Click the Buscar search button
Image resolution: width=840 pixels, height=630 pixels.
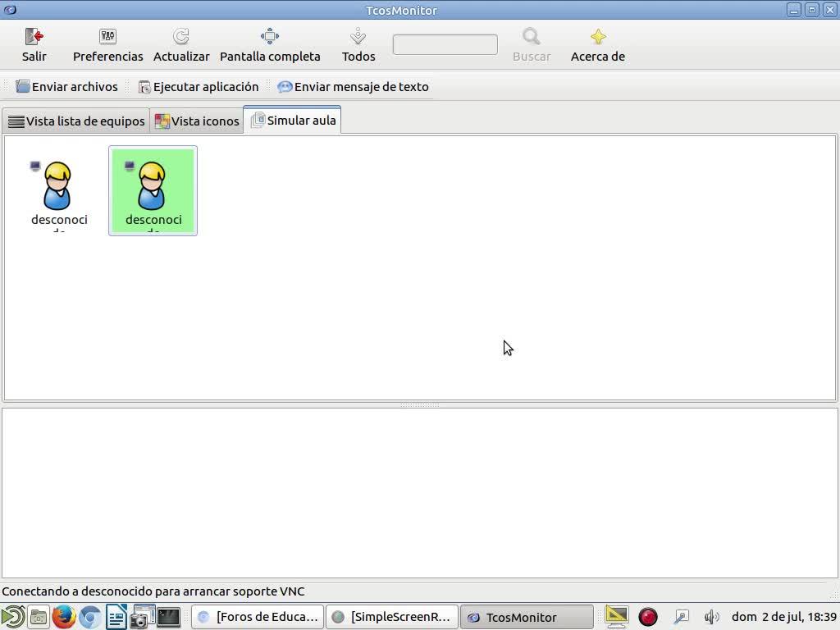532,45
